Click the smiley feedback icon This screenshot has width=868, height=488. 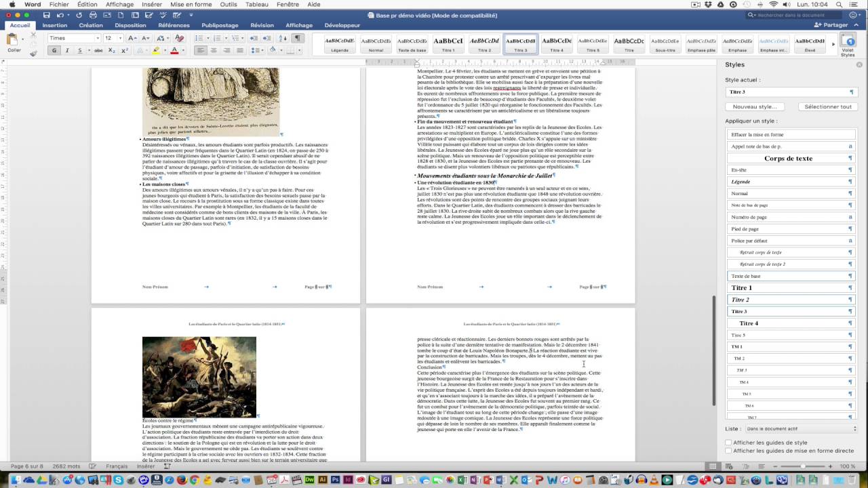(x=853, y=15)
